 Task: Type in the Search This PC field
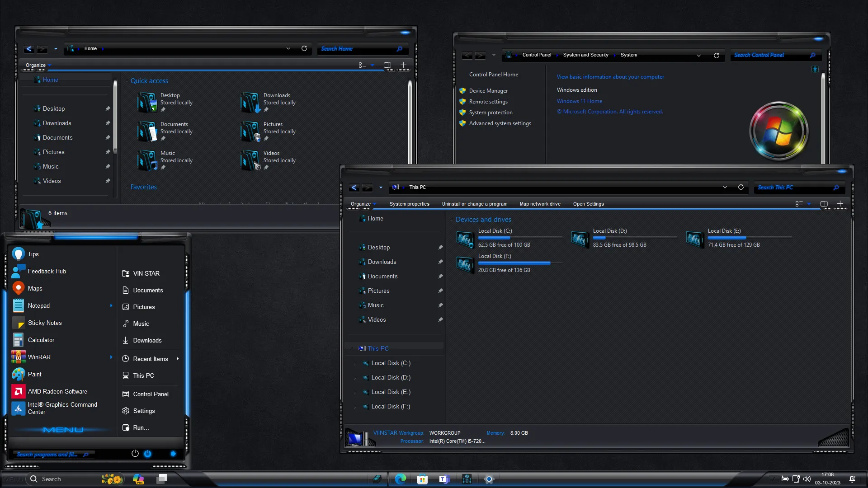coord(796,187)
